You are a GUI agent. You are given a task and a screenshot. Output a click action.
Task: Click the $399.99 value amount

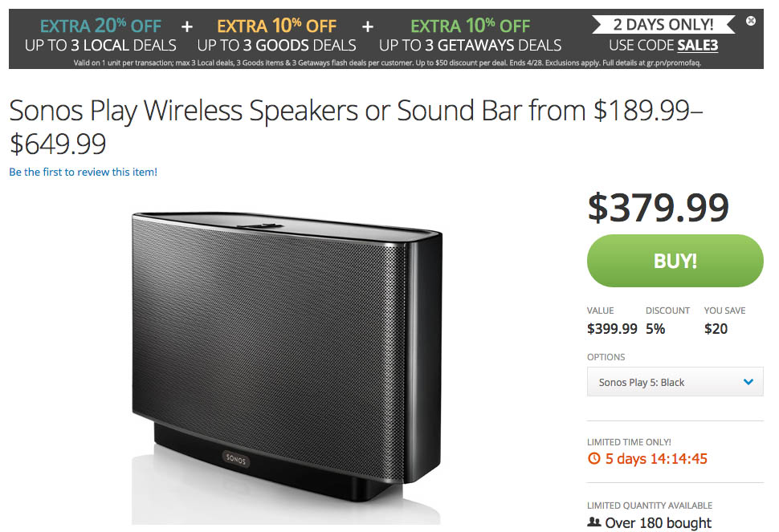612,328
